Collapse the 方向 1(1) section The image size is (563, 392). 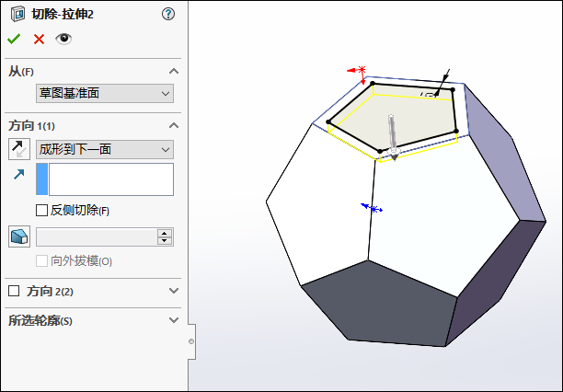(x=174, y=125)
